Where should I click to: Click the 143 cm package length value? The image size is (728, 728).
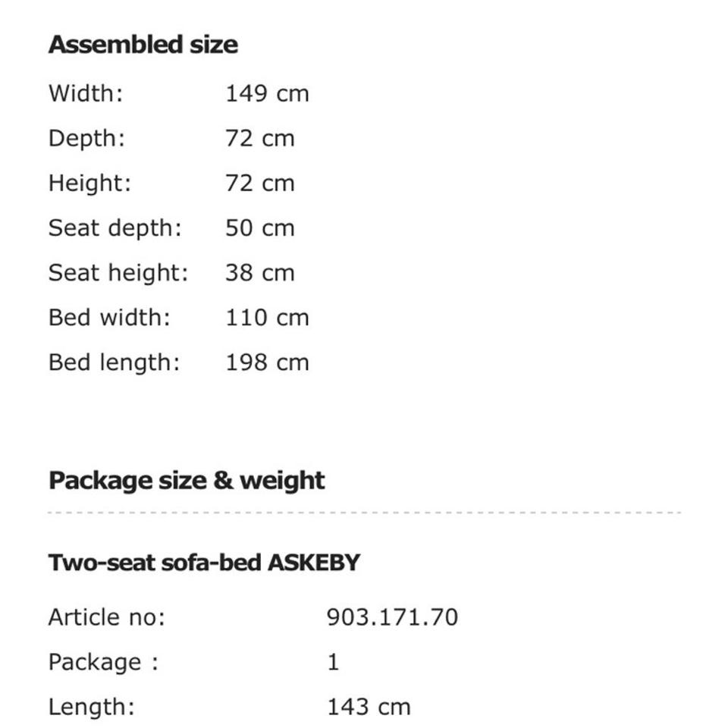pyautogui.click(x=369, y=708)
